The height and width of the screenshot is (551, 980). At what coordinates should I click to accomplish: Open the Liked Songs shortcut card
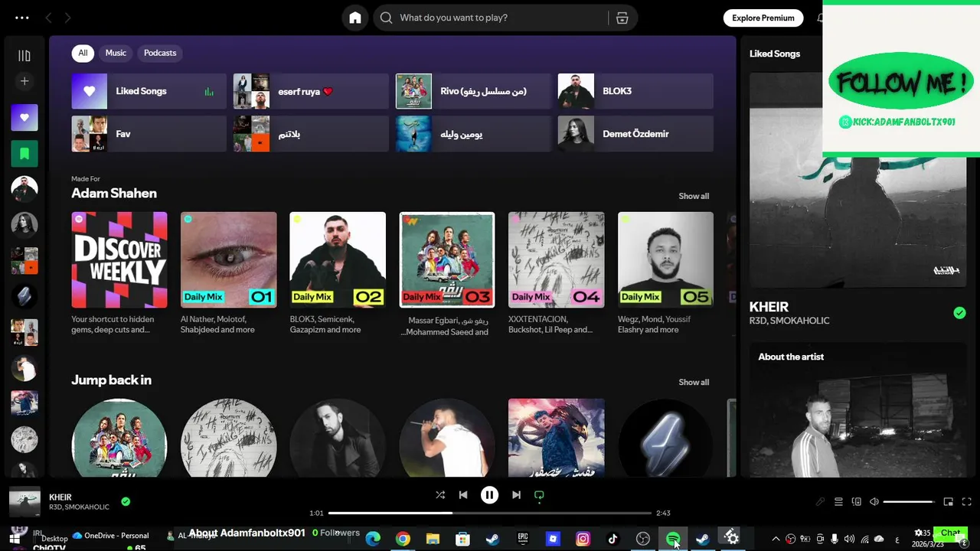pos(149,91)
